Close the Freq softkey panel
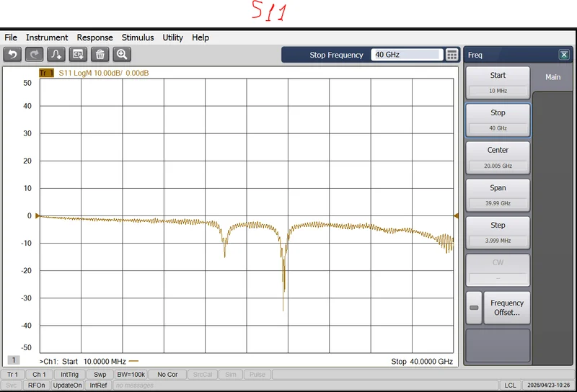This screenshot has width=577, height=392. pyautogui.click(x=564, y=55)
